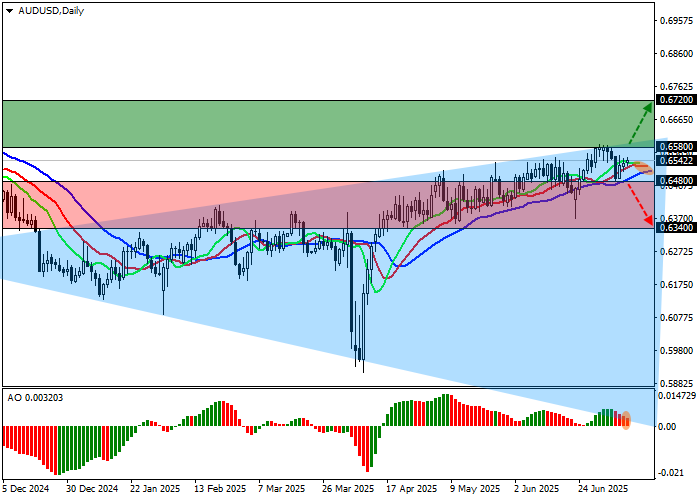Select the 0.64800 price level label

[x=677, y=181]
